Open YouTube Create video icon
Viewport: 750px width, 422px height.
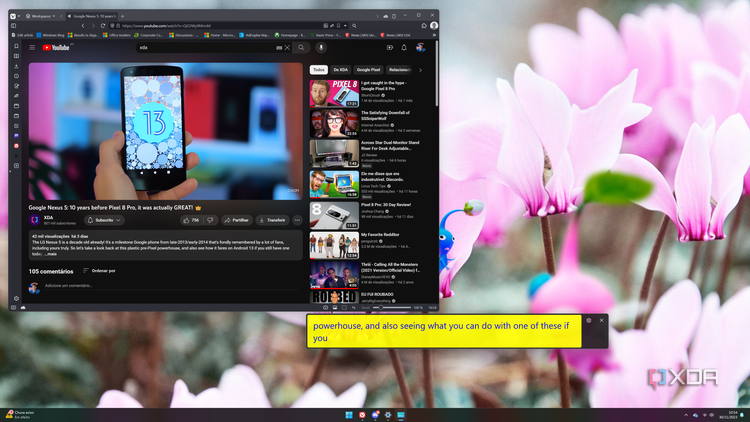click(390, 47)
